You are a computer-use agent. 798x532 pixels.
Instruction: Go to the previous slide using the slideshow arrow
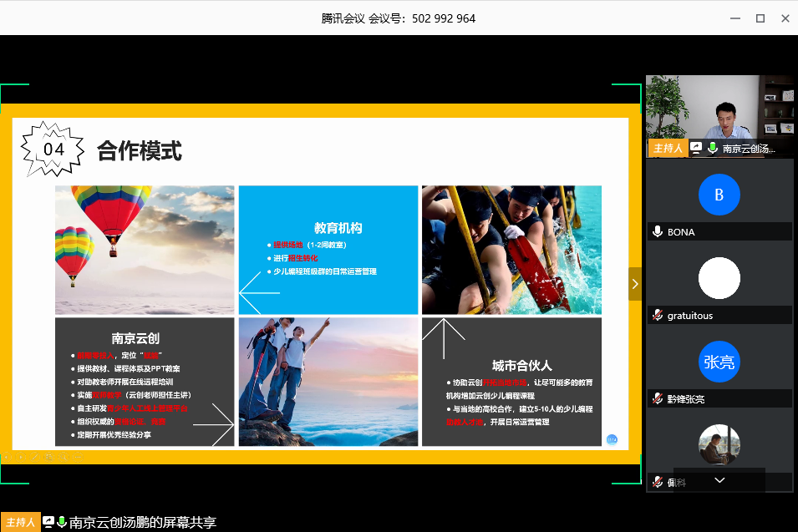[7, 457]
